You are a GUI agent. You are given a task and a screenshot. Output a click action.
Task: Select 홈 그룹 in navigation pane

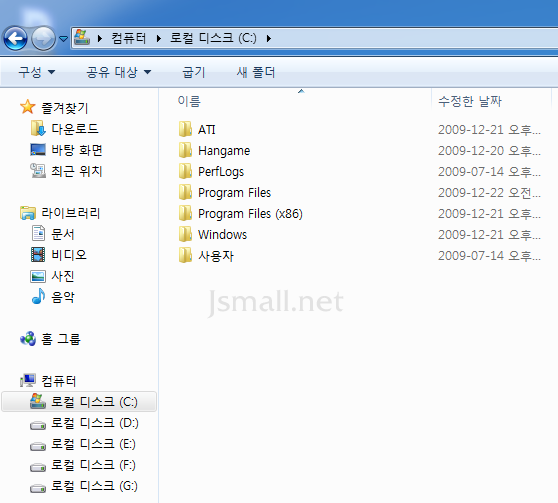pyautogui.click(x=60, y=339)
